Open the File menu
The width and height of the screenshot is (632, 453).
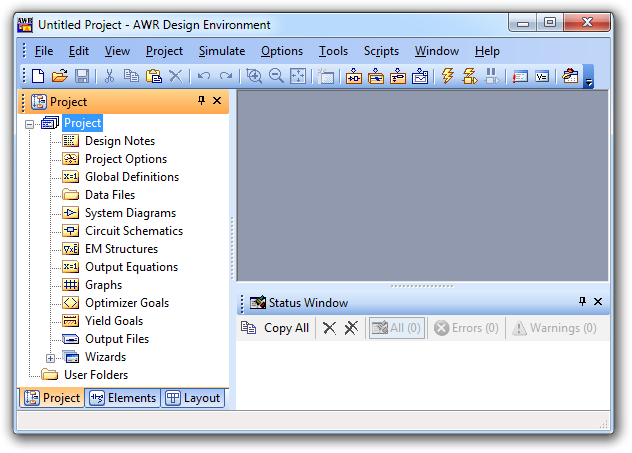[x=44, y=51]
